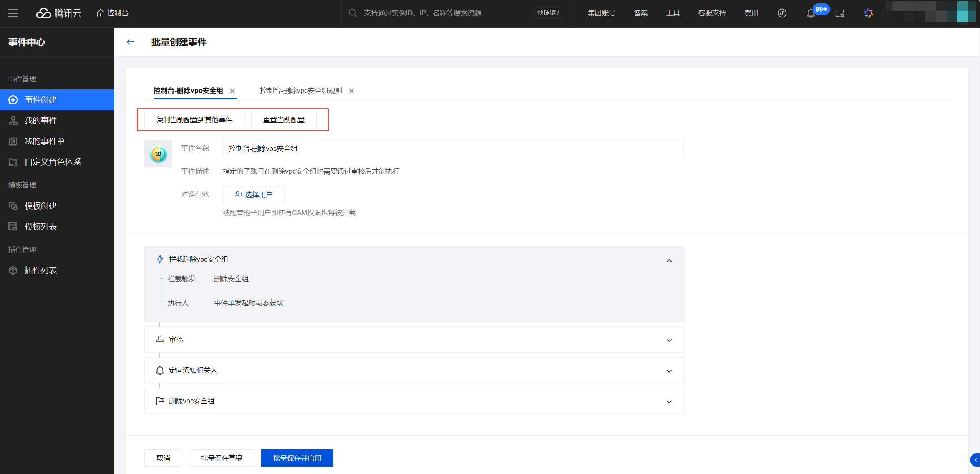Expand the 定向通知相关人 section
This screenshot has height=474, width=980.
669,371
